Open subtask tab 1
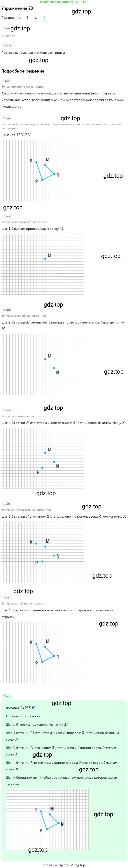This screenshot has width=128, height=868. tap(27, 17)
